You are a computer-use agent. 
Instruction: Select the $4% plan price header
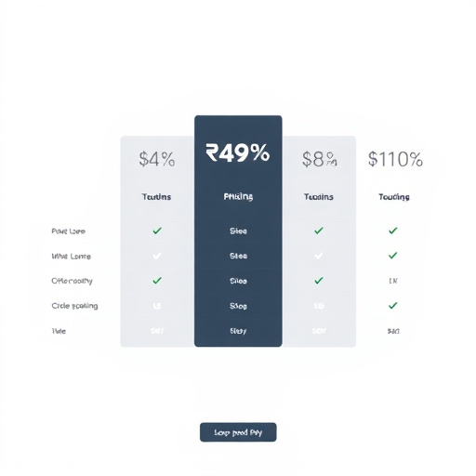157,159
